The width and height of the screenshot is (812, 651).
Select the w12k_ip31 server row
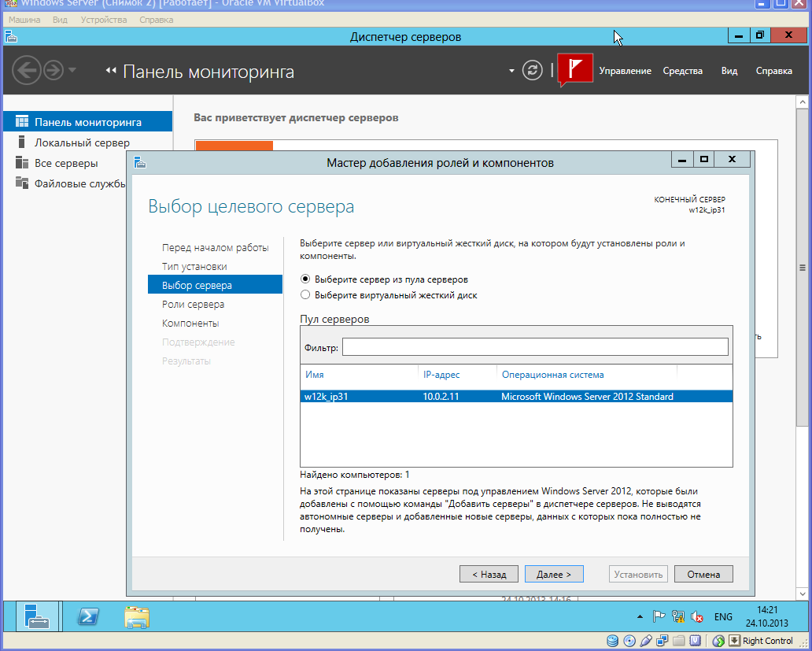[516, 396]
